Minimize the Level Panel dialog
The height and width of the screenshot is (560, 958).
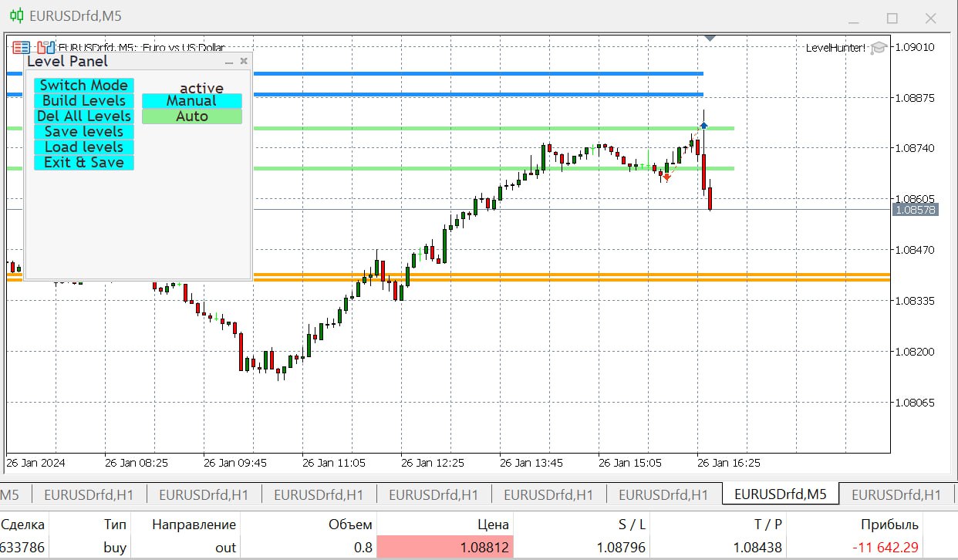pos(228,62)
